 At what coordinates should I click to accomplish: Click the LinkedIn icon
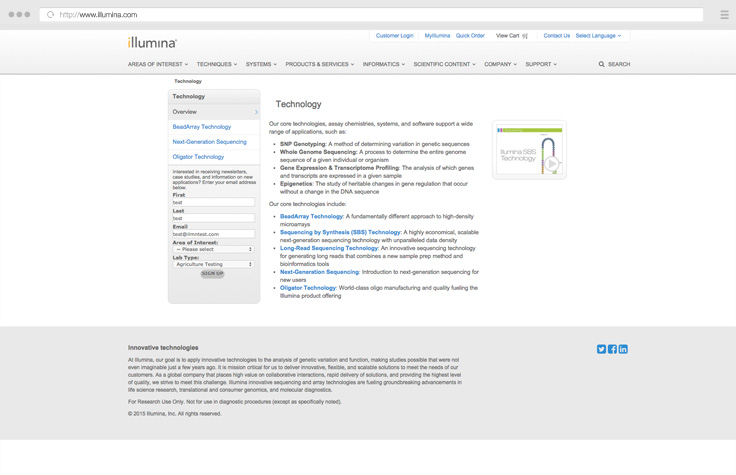click(623, 349)
